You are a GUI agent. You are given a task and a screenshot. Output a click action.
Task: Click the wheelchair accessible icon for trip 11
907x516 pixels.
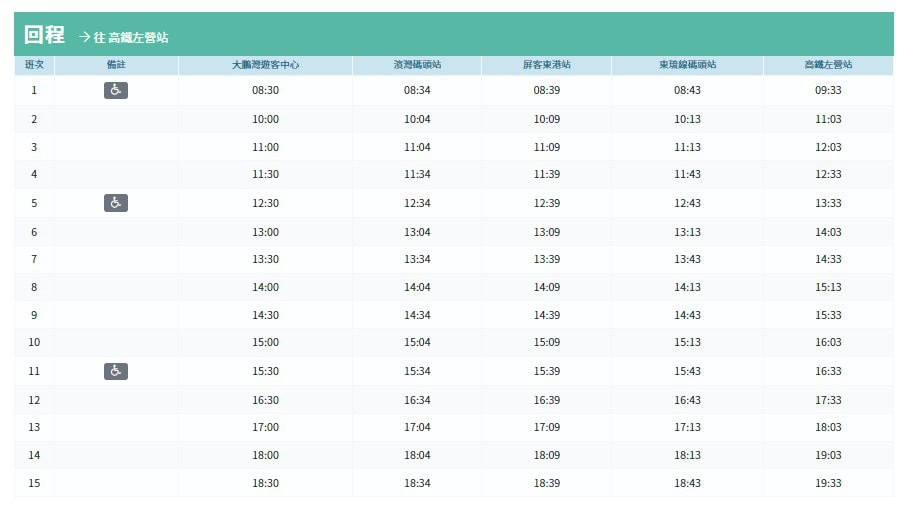116,371
